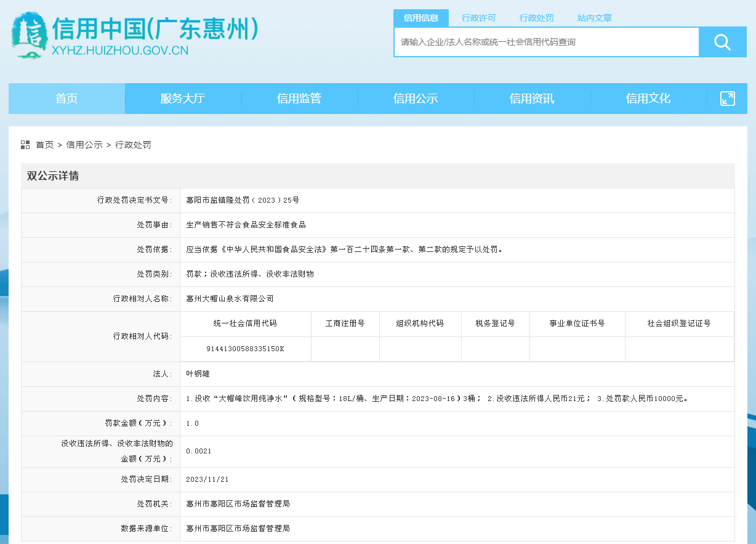This screenshot has height=544, width=756.
Task: Select 处罚机关 value 惠州市惠阳区市场监督管理局
Action: [238, 504]
